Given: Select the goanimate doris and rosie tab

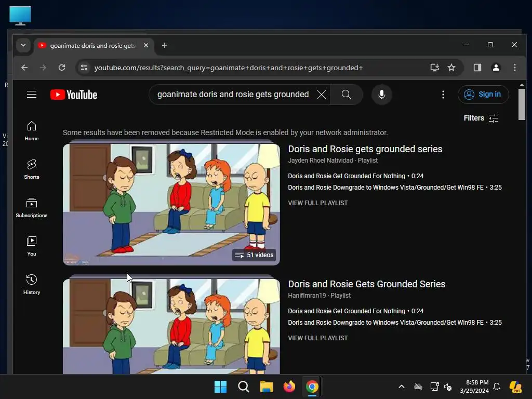Looking at the screenshot, I should 94,46.
